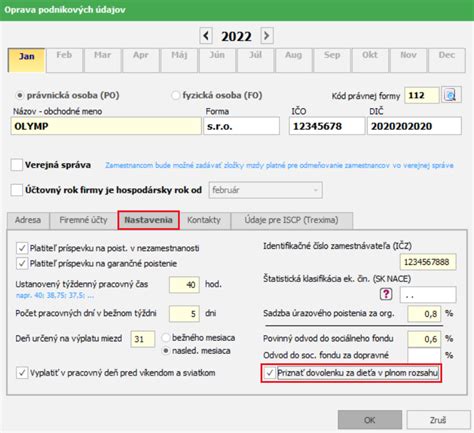Toggle Účtovný rok firmy hospodársky rok checkbox

[17, 190]
